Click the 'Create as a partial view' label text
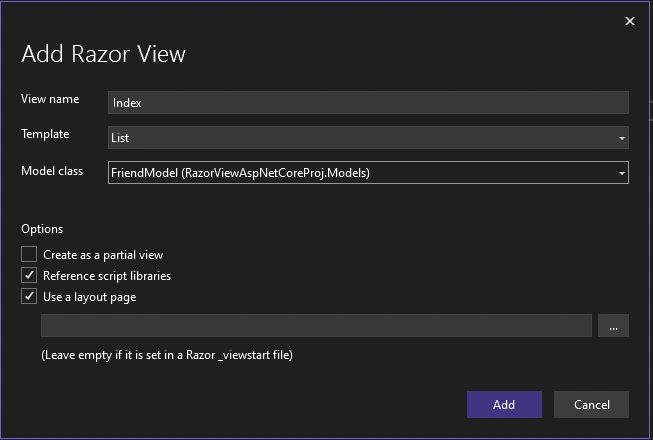This screenshot has width=653, height=440. 103,255
